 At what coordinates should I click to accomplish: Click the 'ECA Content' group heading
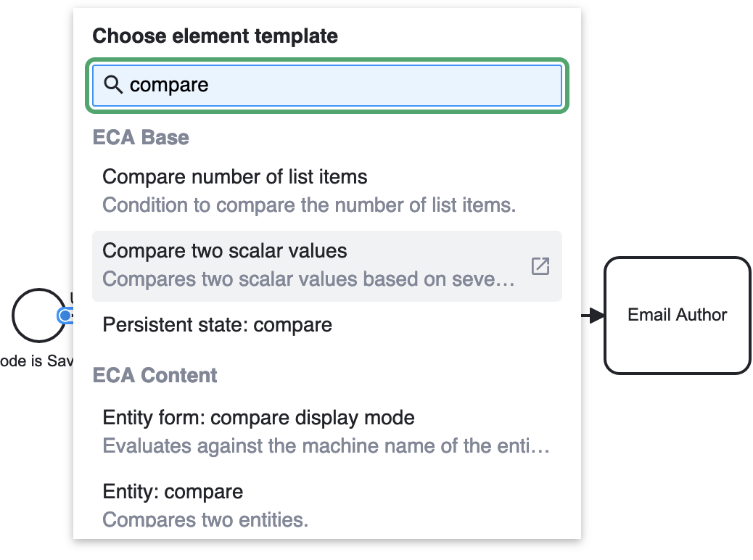click(x=155, y=376)
